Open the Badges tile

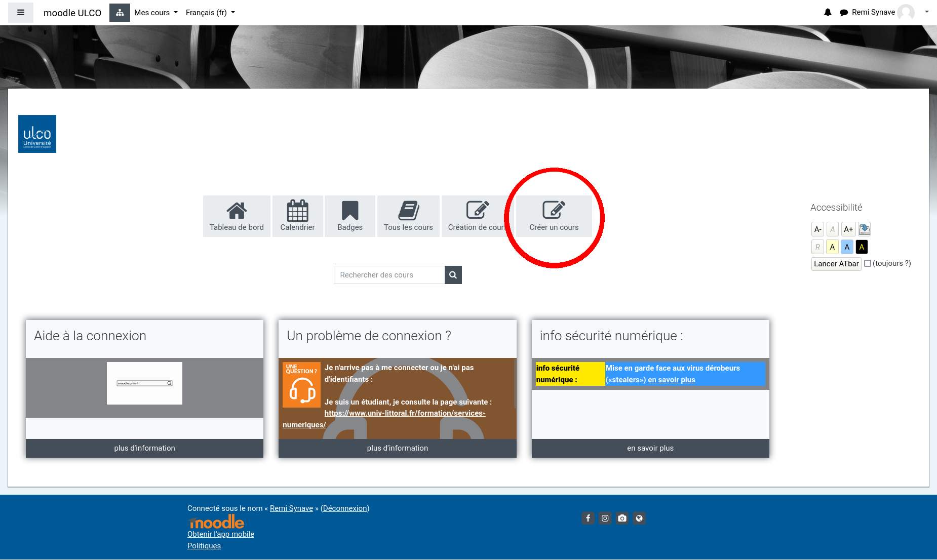coord(350,216)
